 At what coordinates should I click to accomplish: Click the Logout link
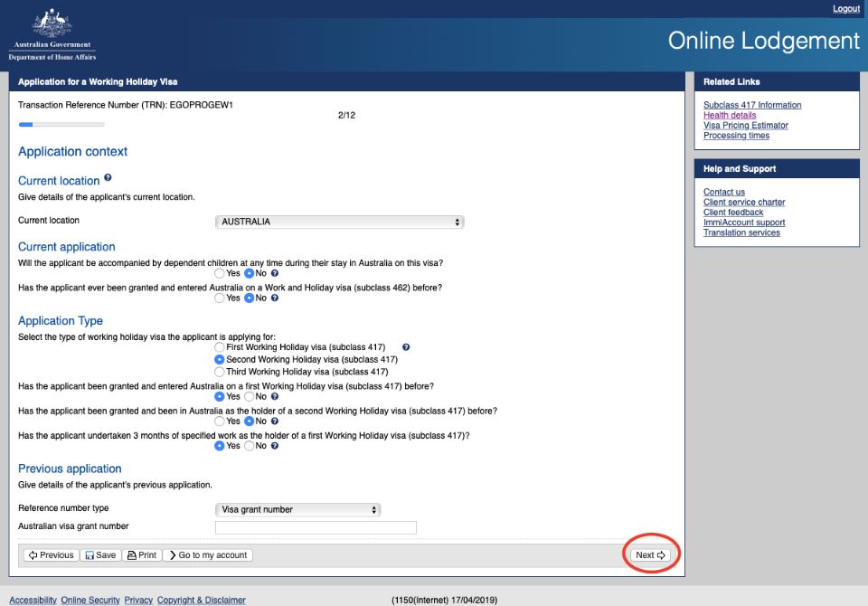846,9
